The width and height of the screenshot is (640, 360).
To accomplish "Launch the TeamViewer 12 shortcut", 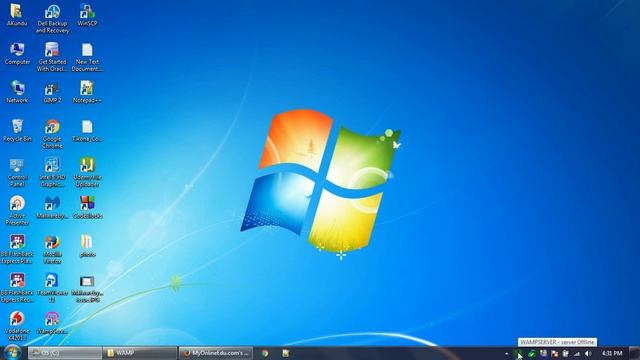I will point(52,288).
